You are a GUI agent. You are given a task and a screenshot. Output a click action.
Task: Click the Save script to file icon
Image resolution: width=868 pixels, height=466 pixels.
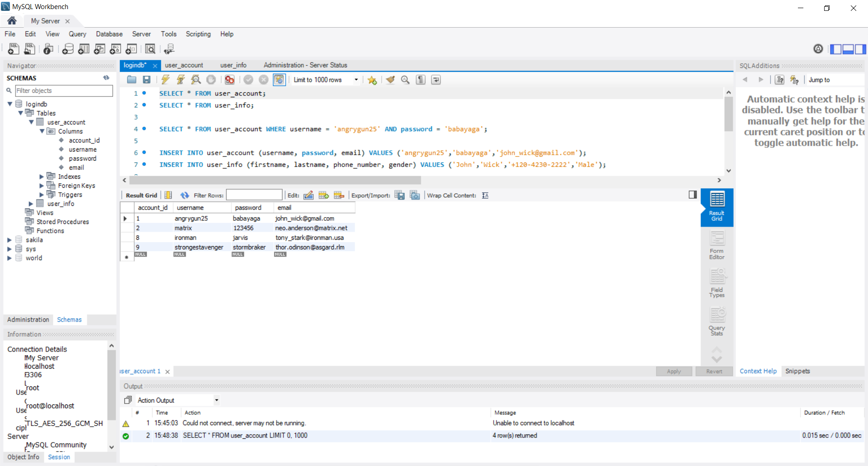(146, 80)
